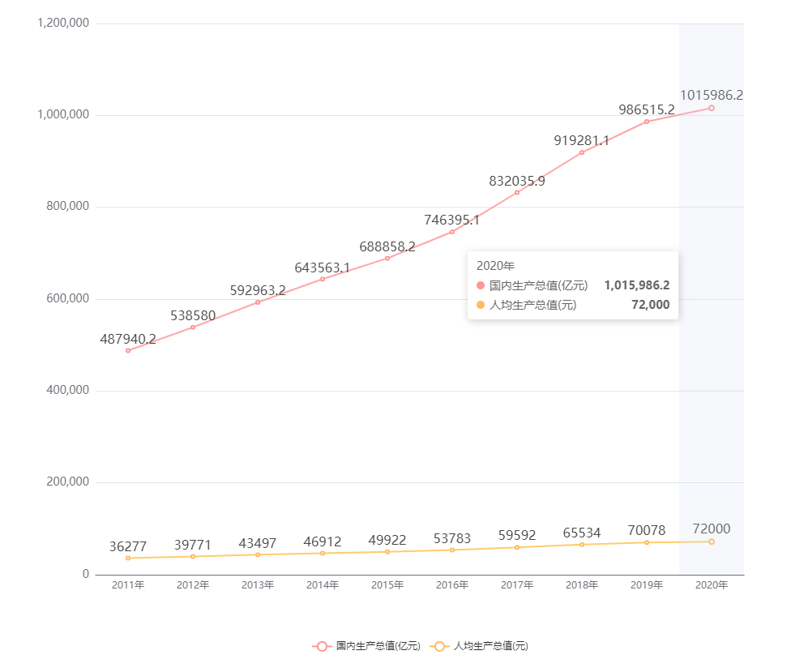Viewport: 787px width, 672px height.
Task: Click the 2020年 tooltip title
Action: click(x=495, y=265)
